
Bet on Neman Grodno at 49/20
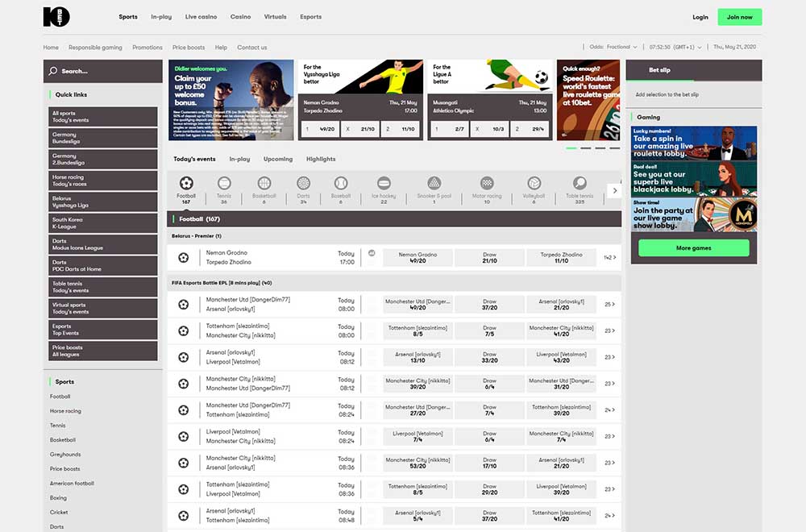(x=418, y=257)
